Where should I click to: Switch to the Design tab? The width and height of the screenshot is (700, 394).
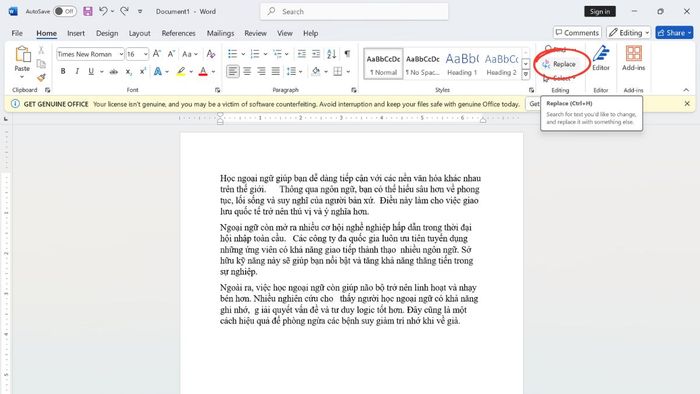click(107, 33)
